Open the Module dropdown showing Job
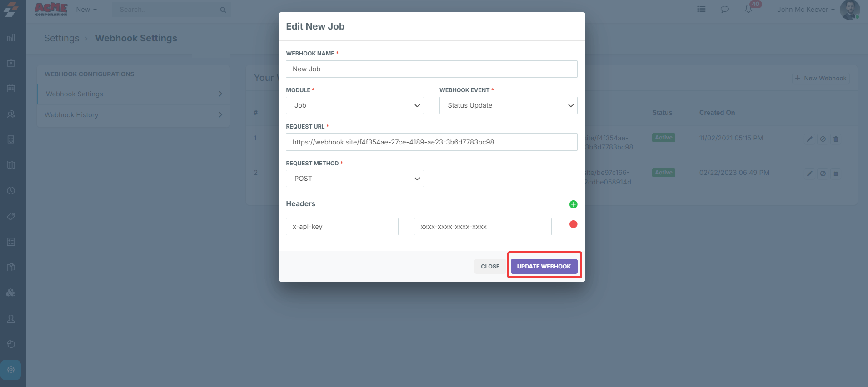Viewport: 868px width, 387px height. click(x=354, y=105)
